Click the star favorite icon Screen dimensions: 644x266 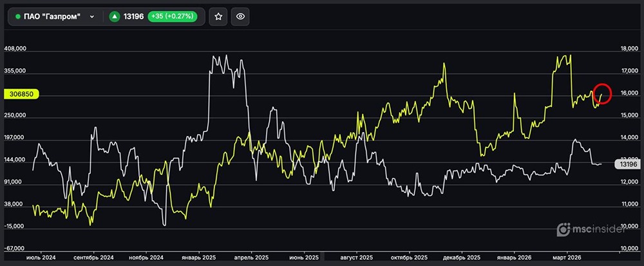[218, 17]
